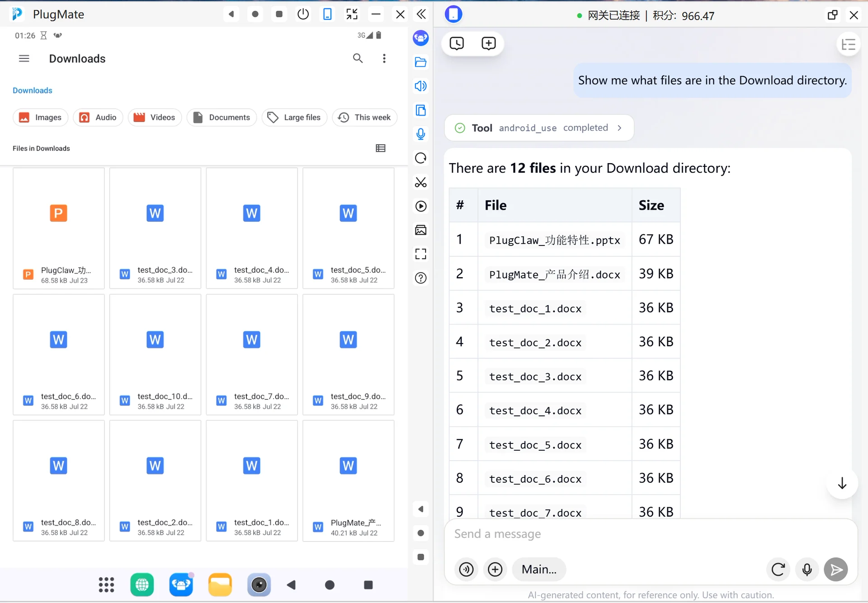The image size is (868, 603).
Task: Click the voice wave icon in message bar
Action: click(x=466, y=569)
